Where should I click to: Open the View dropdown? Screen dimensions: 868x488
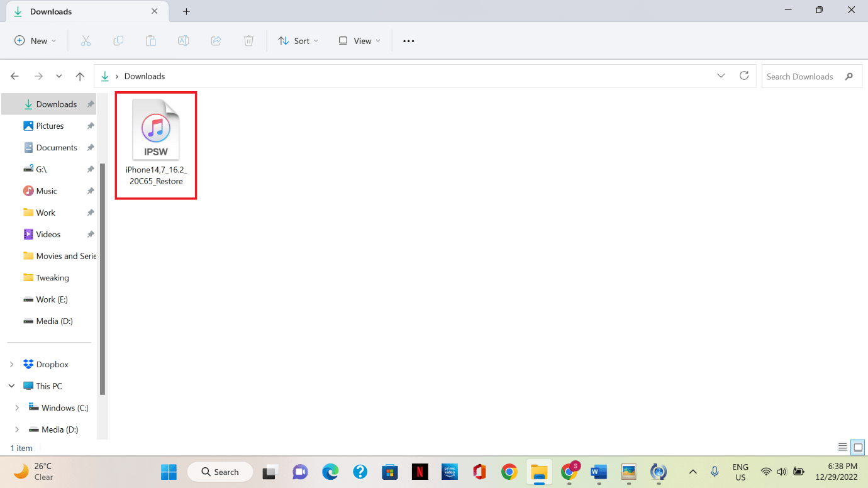point(359,40)
